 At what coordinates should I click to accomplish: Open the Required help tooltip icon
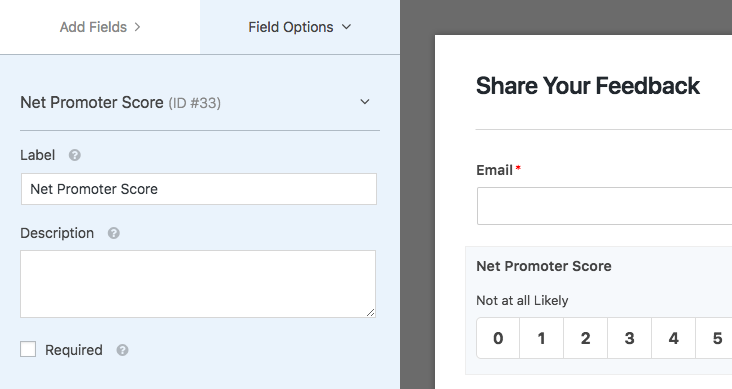122,350
